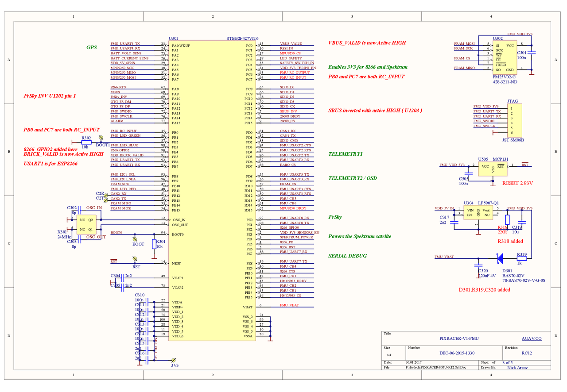Click the JTAG JST SM06B connector
Image resolution: width=567 pixels, height=392 pixels.
point(513,120)
